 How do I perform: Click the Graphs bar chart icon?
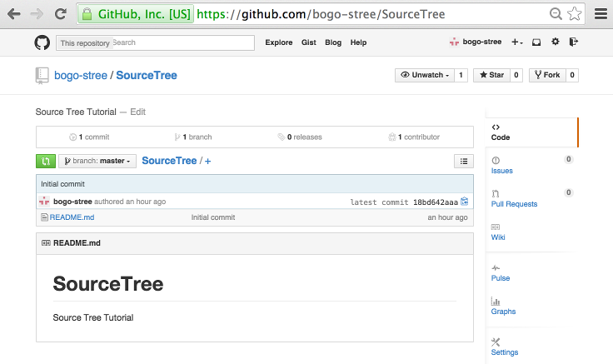(496, 301)
